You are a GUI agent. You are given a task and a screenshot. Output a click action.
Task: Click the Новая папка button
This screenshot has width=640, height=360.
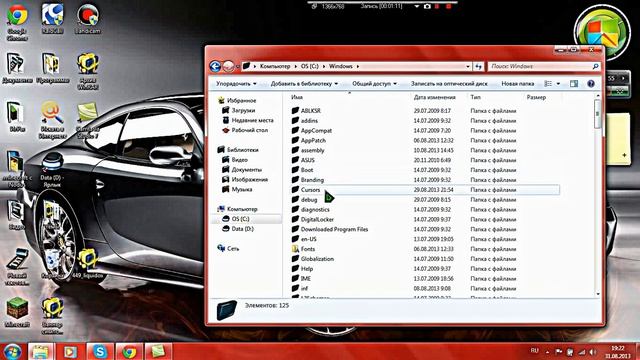click(x=518, y=84)
